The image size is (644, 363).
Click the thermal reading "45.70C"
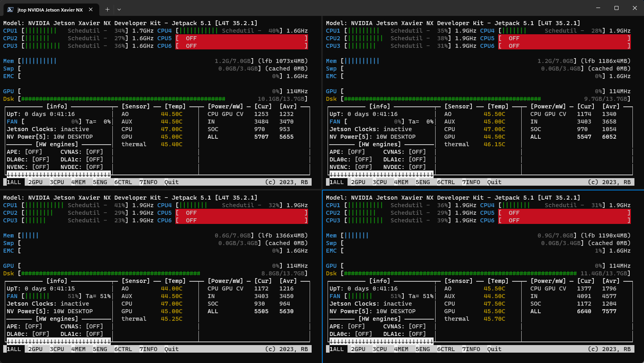495,319
